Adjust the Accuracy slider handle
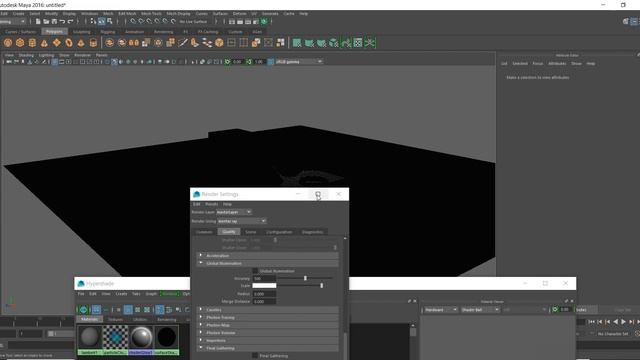The height and width of the screenshot is (360, 640). point(305,278)
